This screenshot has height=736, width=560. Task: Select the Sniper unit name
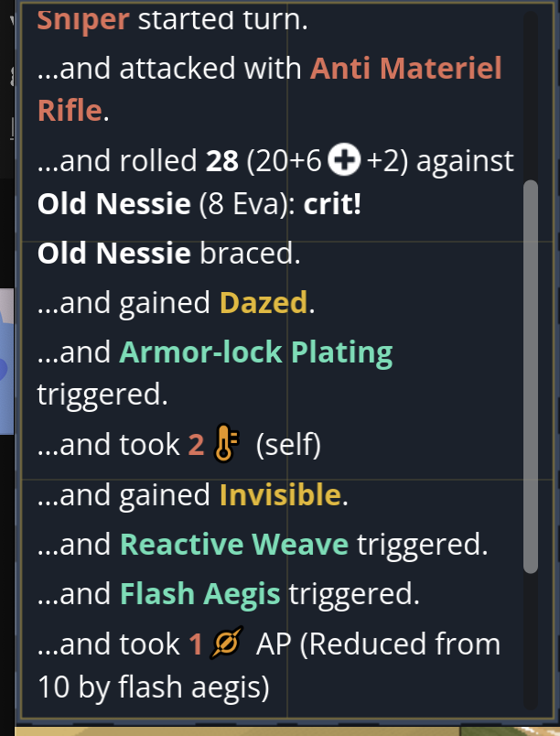click(82, 19)
